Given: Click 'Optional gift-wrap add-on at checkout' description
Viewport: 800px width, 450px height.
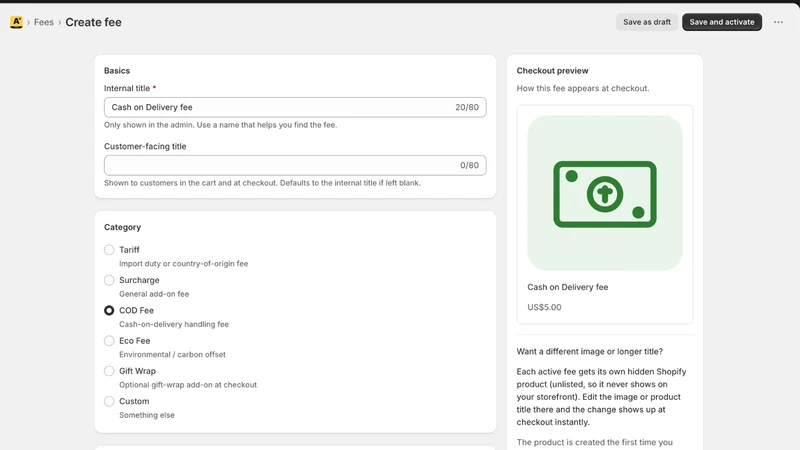Looking at the screenshot, I should (x=188, y=385).
